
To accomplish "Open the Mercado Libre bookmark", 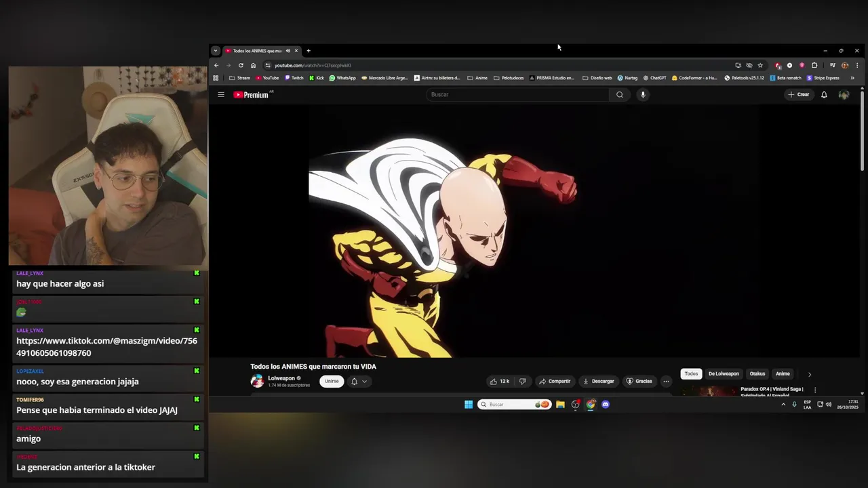I will click(384, 78).
